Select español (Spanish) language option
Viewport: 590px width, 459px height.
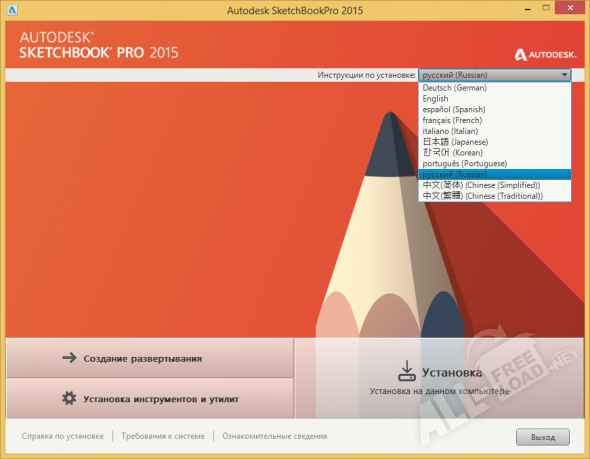[x=495, y=109]
